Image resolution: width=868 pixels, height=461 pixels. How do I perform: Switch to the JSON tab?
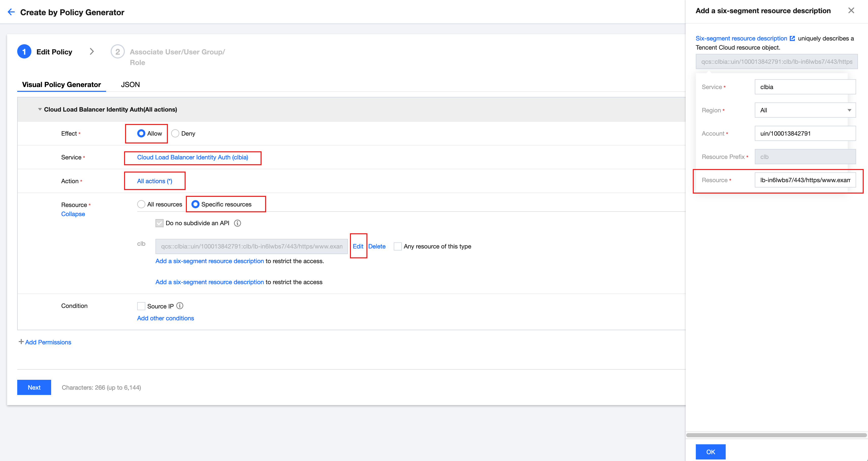point(130,85)
